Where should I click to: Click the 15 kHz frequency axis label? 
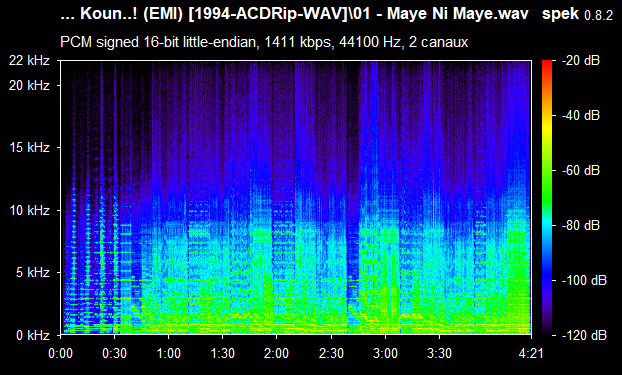[30, 148]
